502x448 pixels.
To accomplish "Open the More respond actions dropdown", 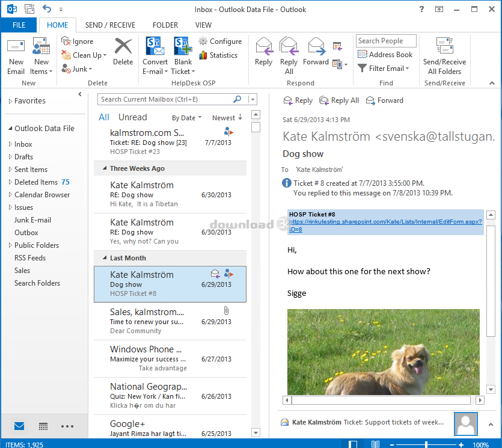I will pos(340,64).
